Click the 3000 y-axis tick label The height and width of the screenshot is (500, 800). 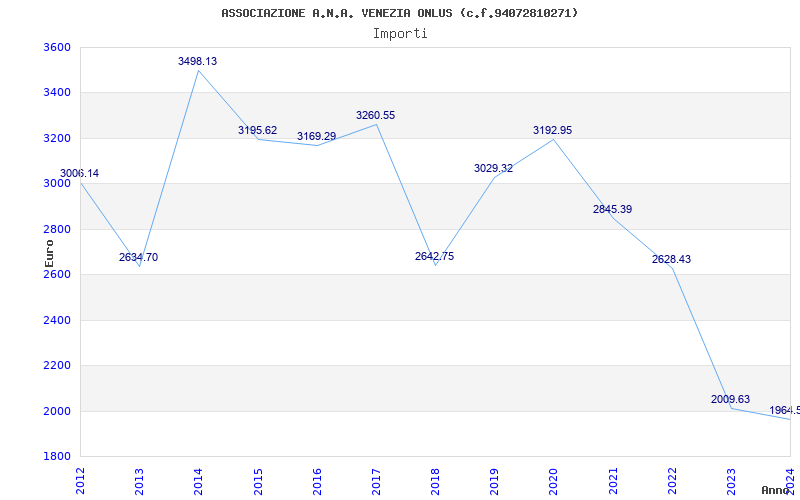[x=57, y=184]
